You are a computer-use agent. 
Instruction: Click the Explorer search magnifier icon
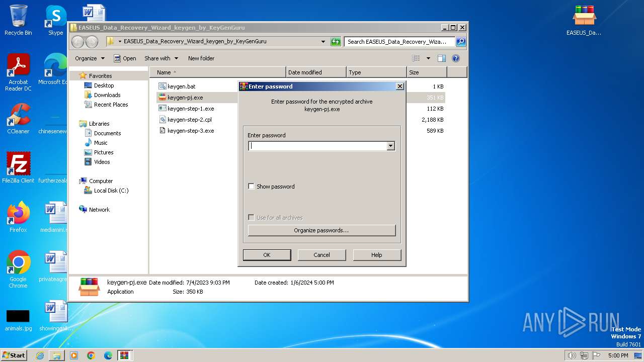coord(460,42)
